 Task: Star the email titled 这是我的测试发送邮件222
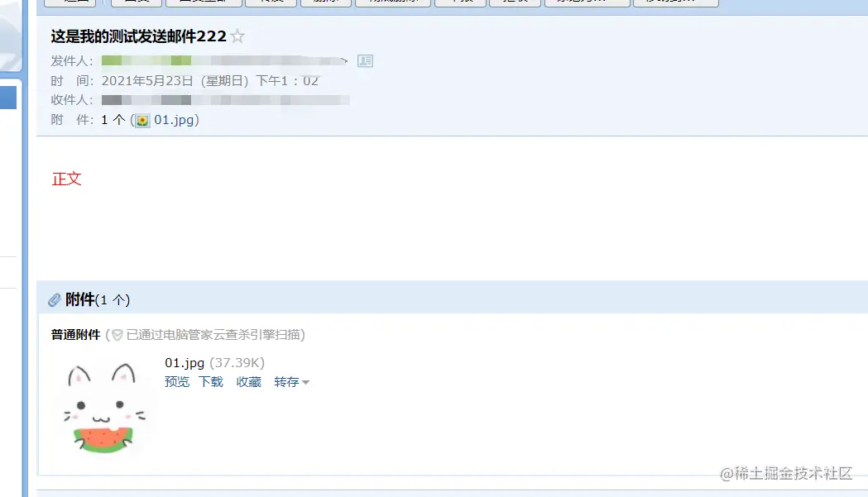[237, 36]
